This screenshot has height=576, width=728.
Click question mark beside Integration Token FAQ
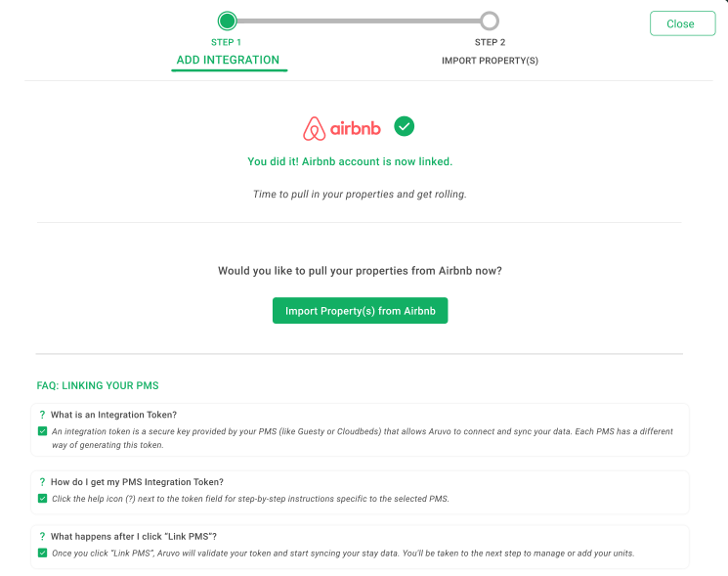tap(42, 415)
